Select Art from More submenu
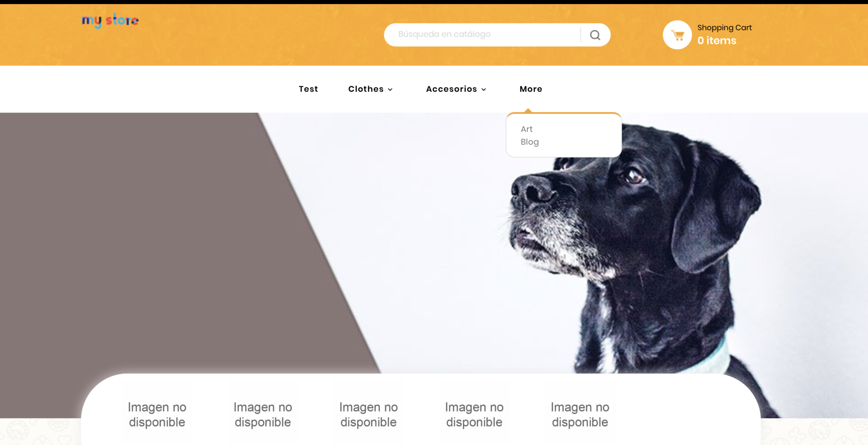This screenshot has height=445, width=868. click(x=527, y=129)
